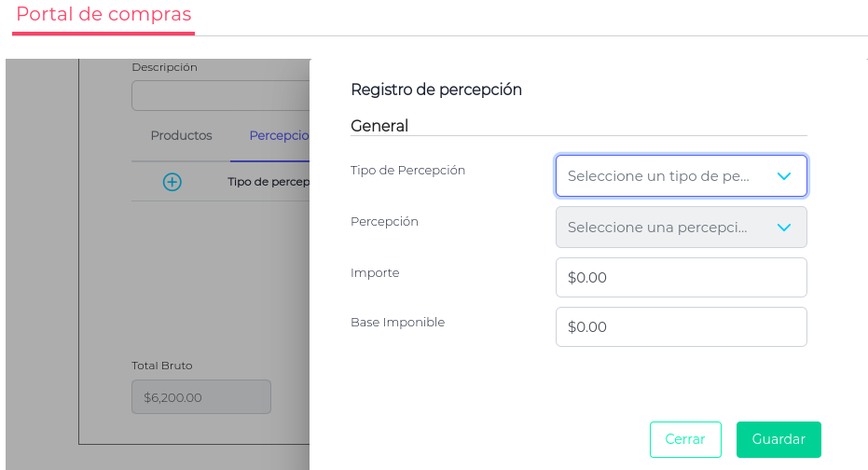The width and height of the screenshot is (868, 470).
Task: Click the Registro de percepción title
Action: click(436, 90)
